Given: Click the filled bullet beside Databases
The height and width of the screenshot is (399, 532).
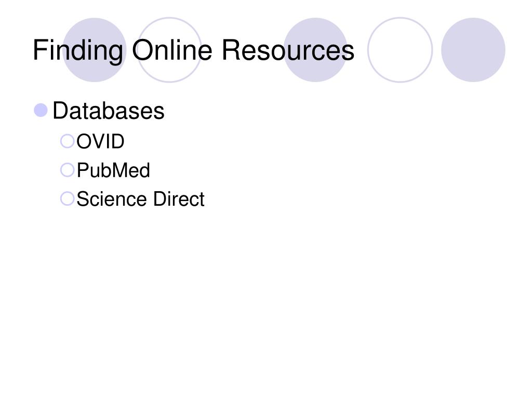Looking at the screenshot, I should (x=41, y=110).
